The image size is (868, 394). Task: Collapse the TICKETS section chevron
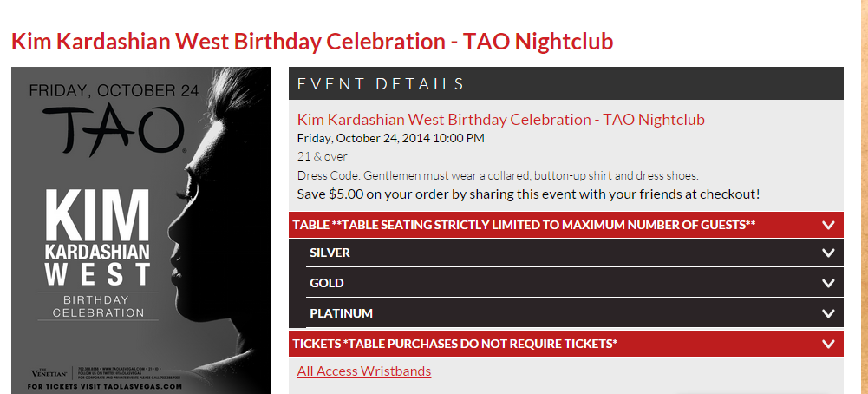[x=828, y=344]
